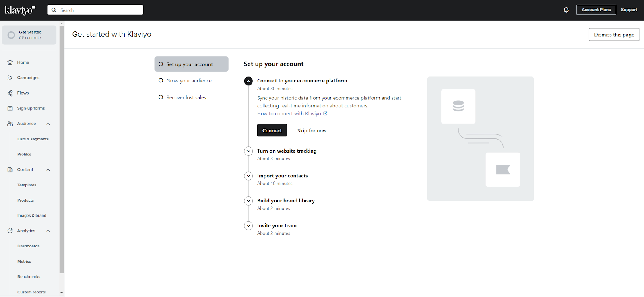The height and width of the screenshot is (297, 644).
Task: Expand the Import your contacts section
Action: coord(248,176)
